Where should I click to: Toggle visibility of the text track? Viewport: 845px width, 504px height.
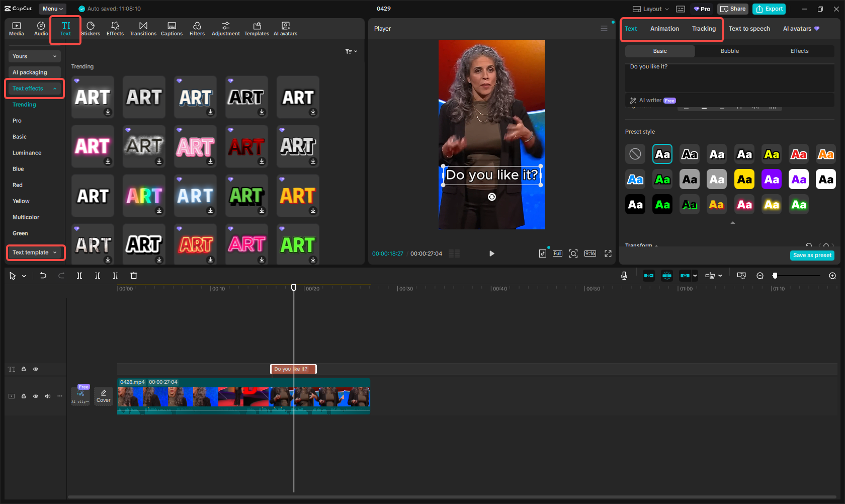pos(36,369)
